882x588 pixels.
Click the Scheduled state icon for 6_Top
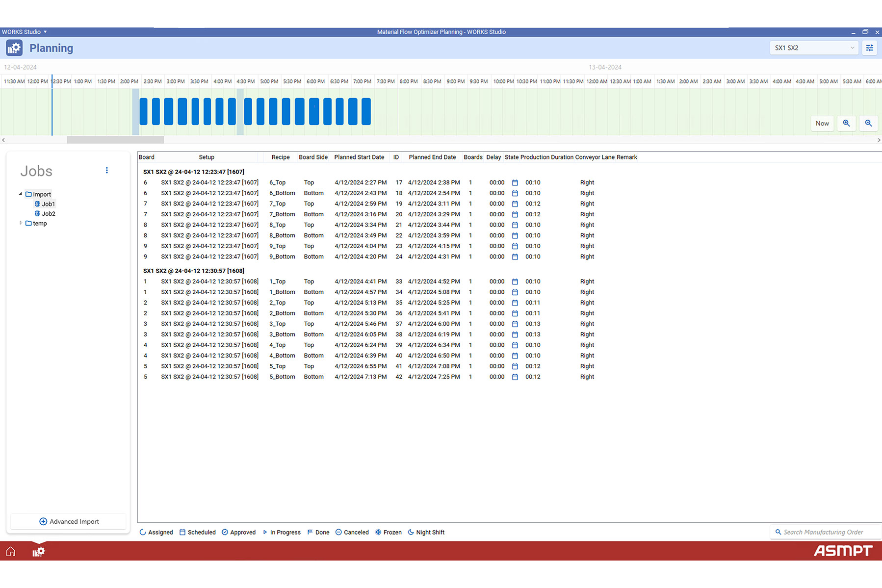[x=515, y=183]
